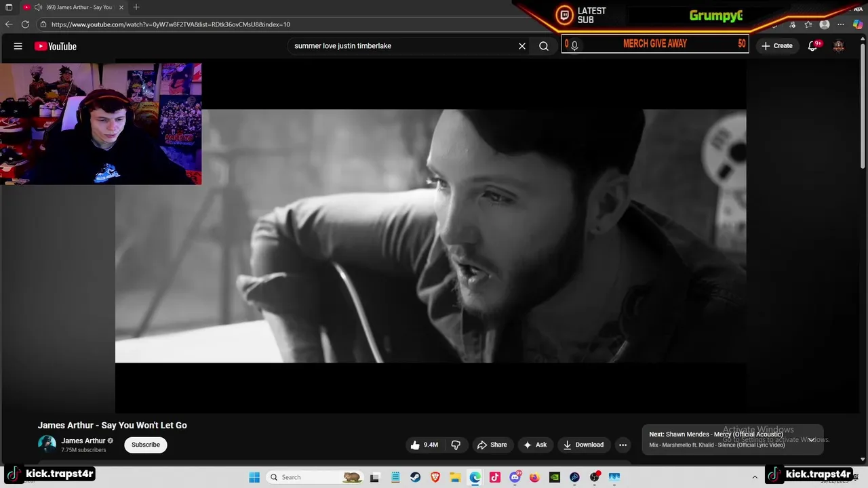Click the video player to pause
The image size is (868, 488).
coord(431,236)
